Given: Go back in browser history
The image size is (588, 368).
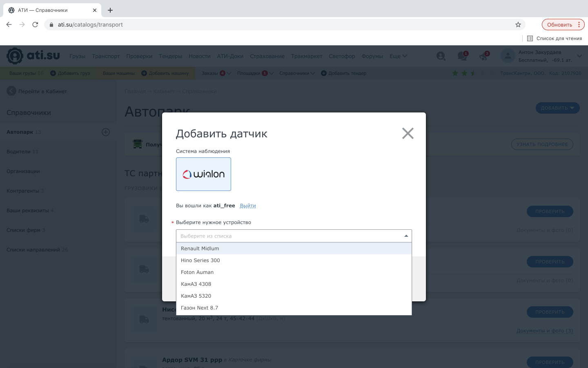Looking at the screenshot, I should coord(9,25).
